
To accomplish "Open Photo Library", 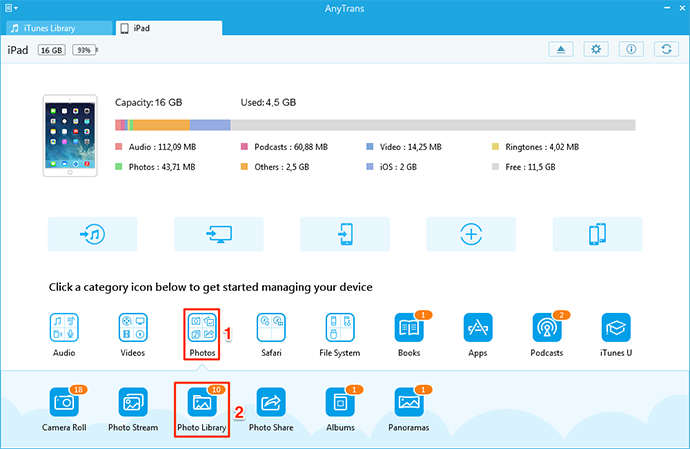I will coord(202,402).
